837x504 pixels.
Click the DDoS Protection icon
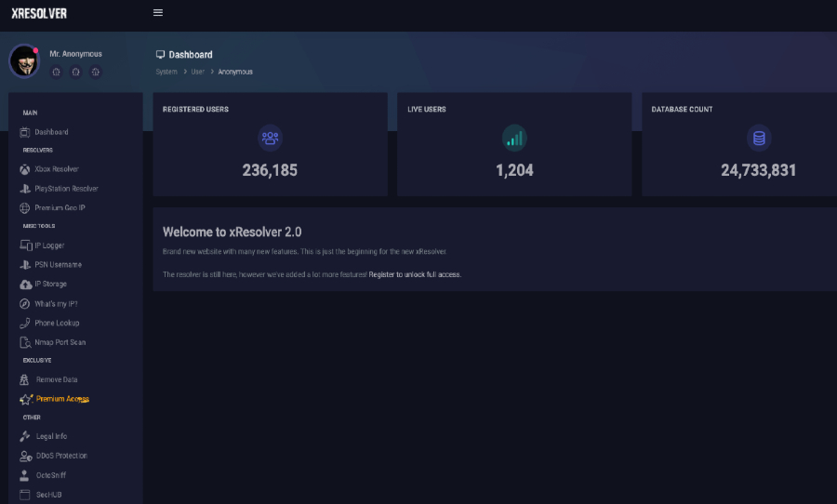pyautogui.click(x=26, y=456)
